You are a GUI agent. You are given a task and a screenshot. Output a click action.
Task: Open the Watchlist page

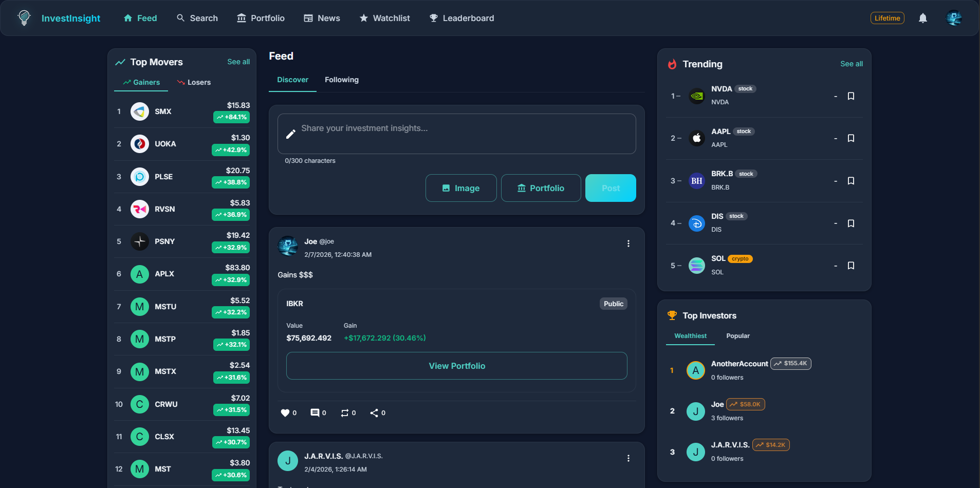[x=384, y=18]
